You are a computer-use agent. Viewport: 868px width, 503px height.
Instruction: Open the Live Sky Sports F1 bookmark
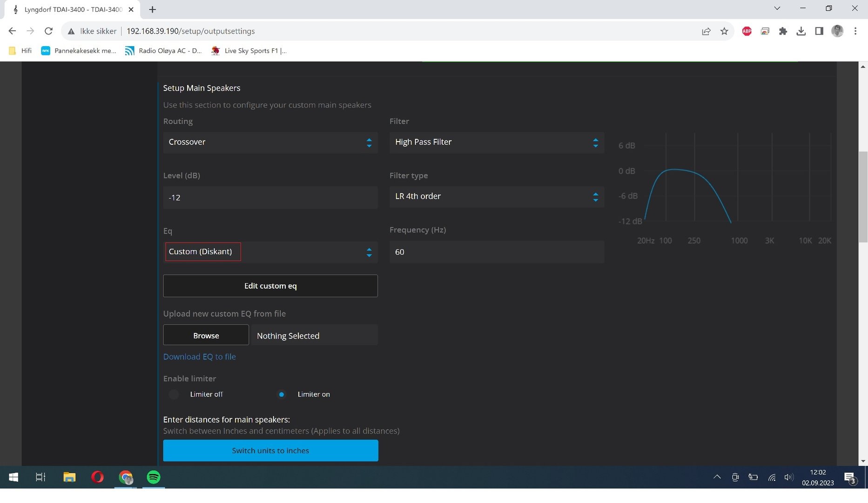(x=249, y=51)
